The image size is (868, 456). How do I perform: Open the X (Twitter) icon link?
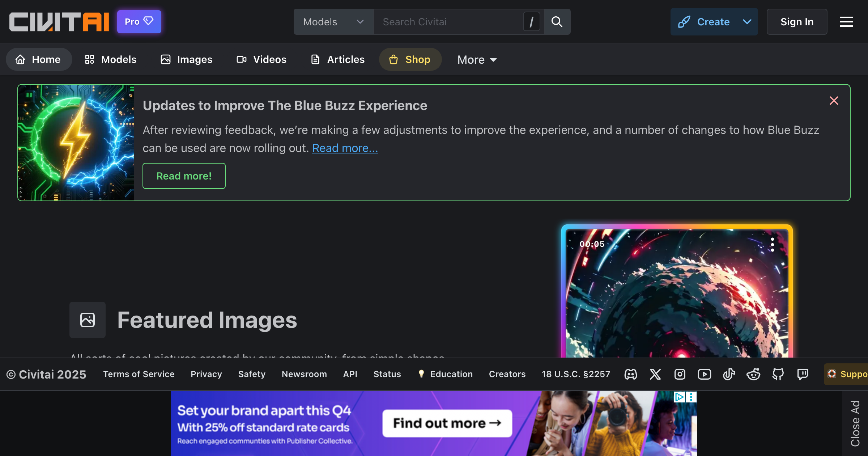pyautogui.click(x=655, y=374)
